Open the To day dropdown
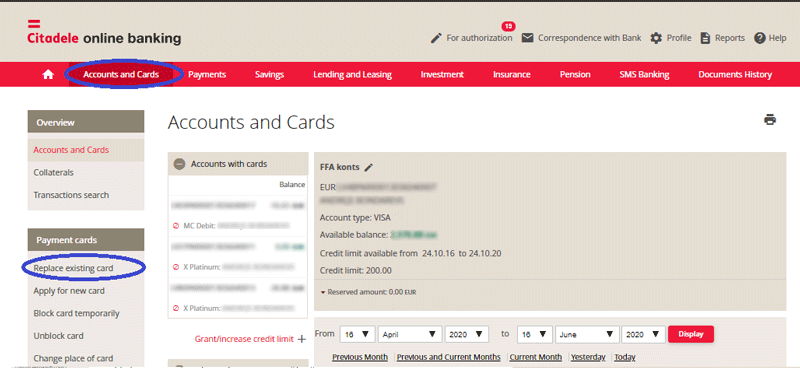 pos(535,334)
